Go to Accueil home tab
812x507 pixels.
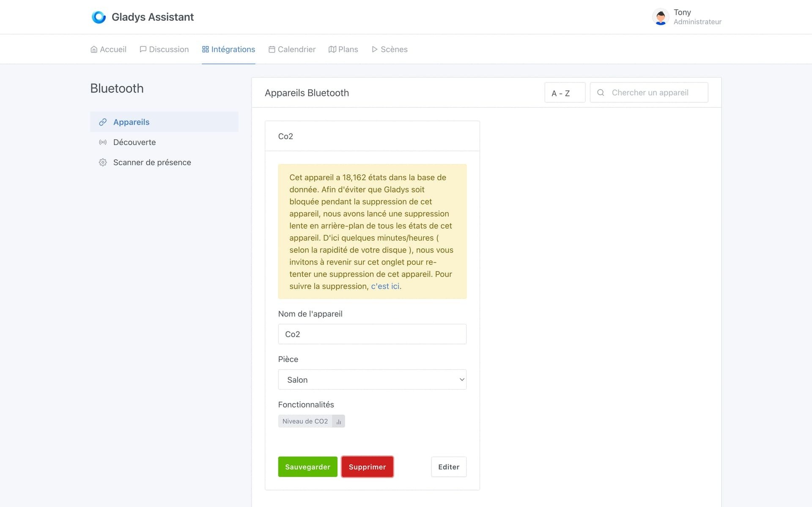(108, 49)
